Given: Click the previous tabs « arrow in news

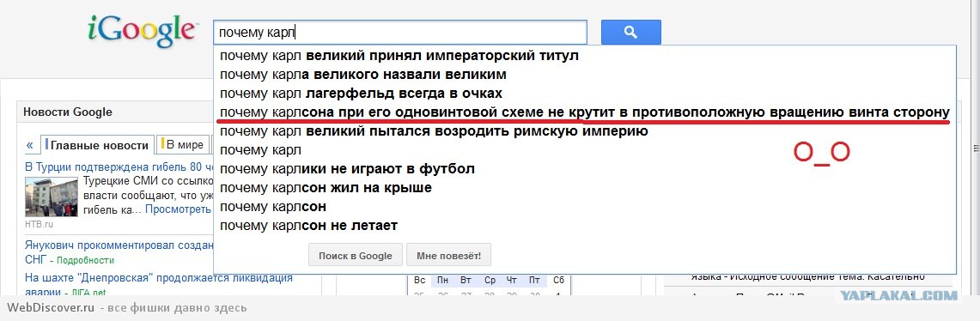Looking at the screenshot, I should click(30, 145).
